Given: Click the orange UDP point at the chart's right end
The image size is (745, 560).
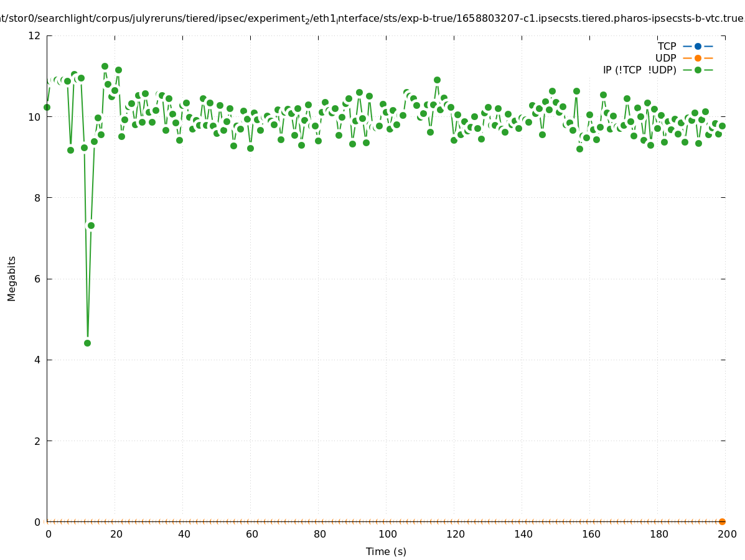Looking at the screenshot, I should (722, 521).
